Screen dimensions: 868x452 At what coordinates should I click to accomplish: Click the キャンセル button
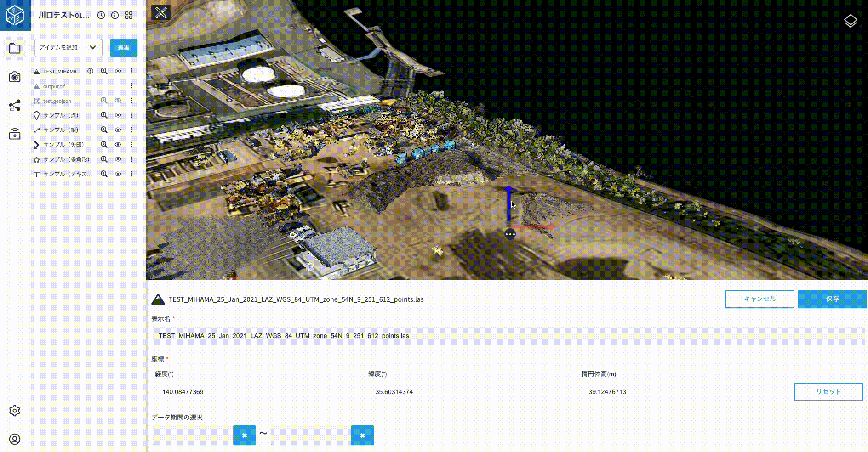(759, 299)
